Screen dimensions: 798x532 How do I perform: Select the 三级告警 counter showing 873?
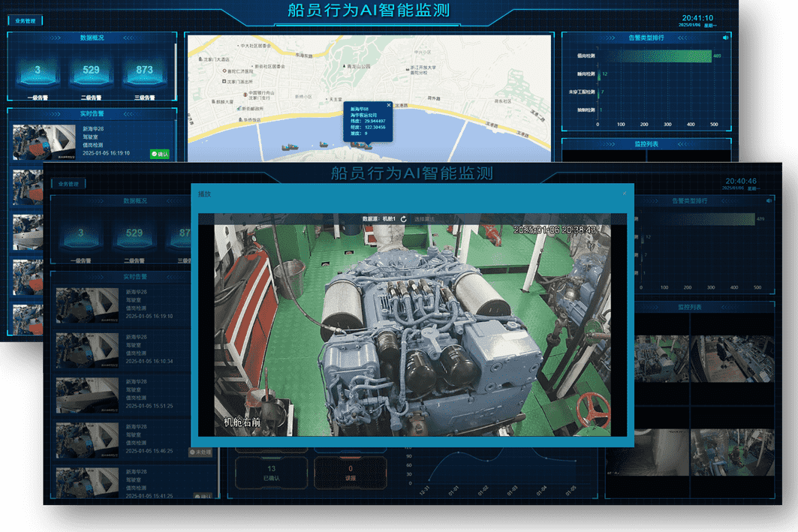click(x=144, y=73)
